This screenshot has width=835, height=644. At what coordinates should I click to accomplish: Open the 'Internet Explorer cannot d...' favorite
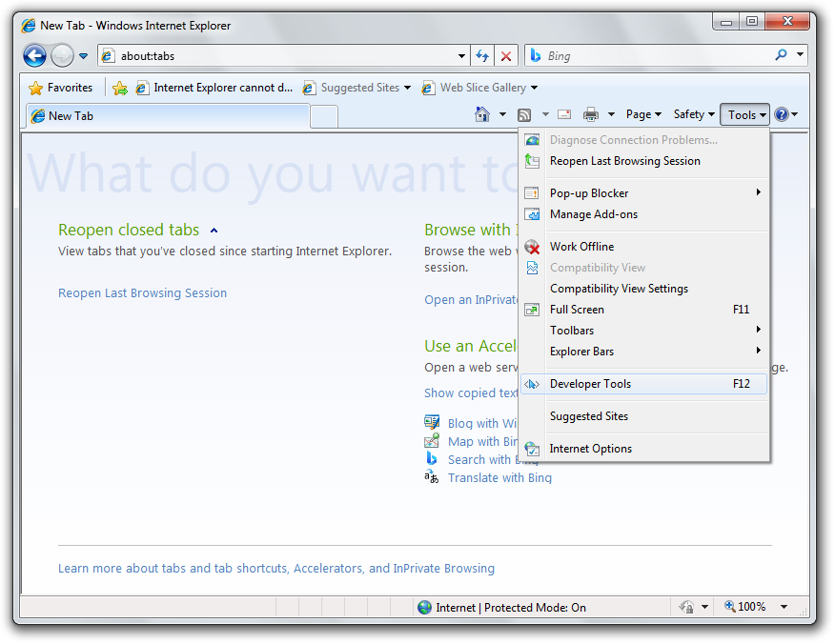click(214, 88)
